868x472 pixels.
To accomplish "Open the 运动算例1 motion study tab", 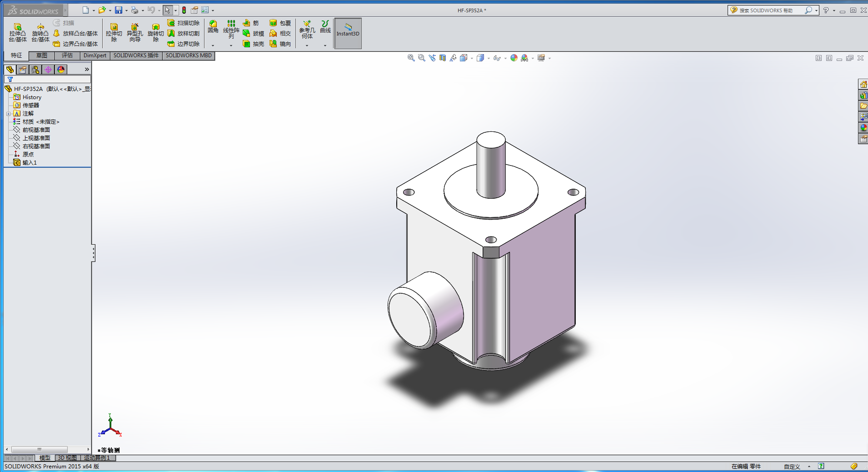I will coord(97,458).
